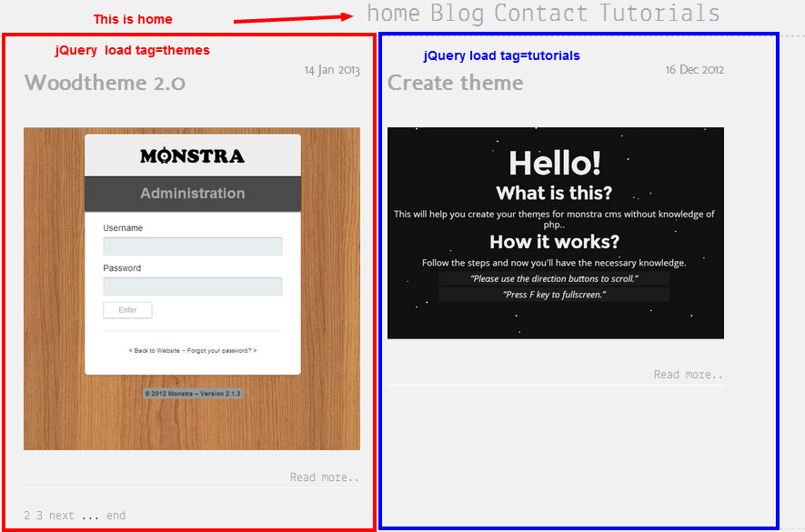Viewport: 805px width, 532px height.
Task: Open the Blog page from navigation
Action: tap(457, 14)
